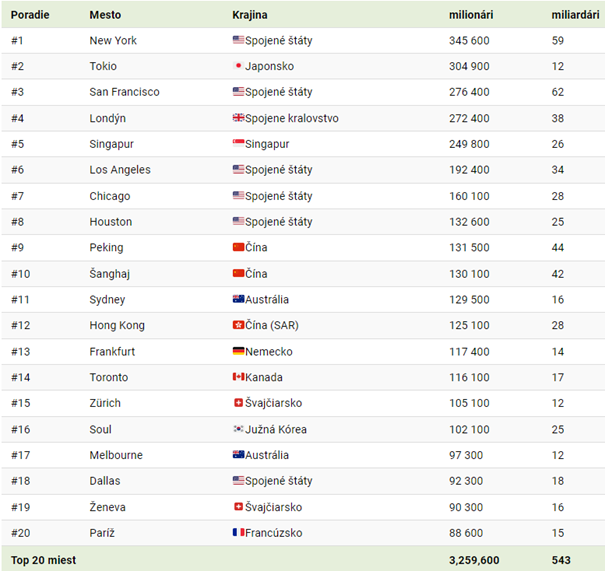This screenshot has width=605, height=571.
Task: Click the millionaire value 304 900
Action: coord(469,66)
